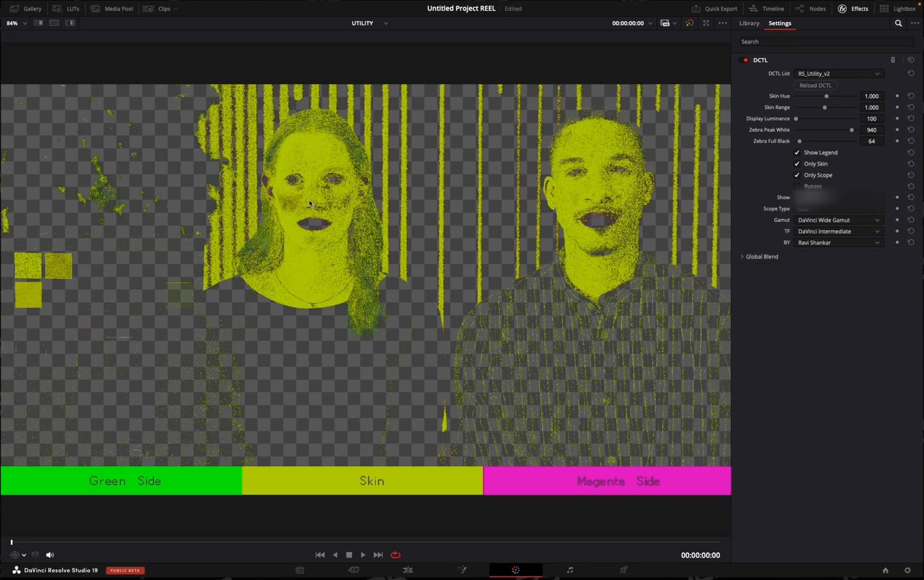924x580 pixels.
Task: Click the speaker mute icon
Action: pos(50,555)
